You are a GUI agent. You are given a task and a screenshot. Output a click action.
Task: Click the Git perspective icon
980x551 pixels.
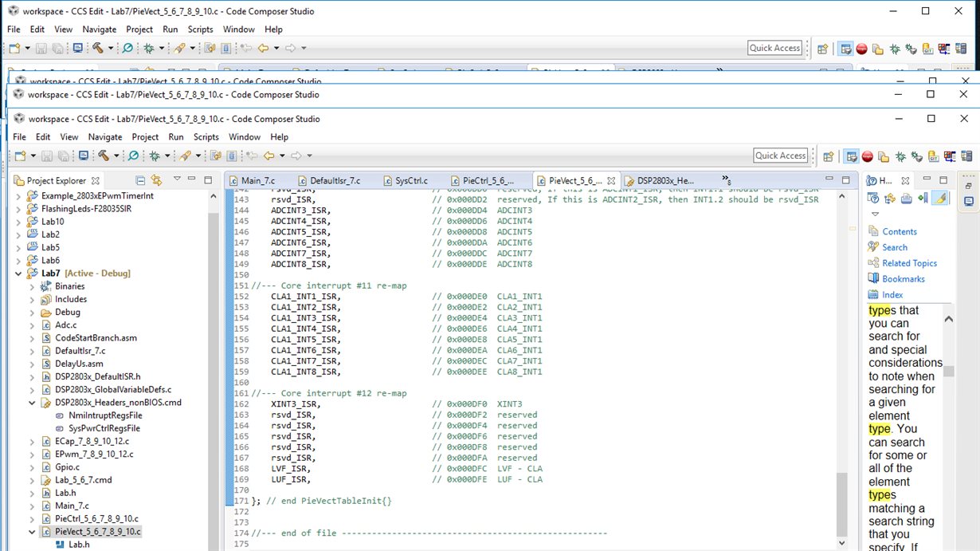point(933,156)
